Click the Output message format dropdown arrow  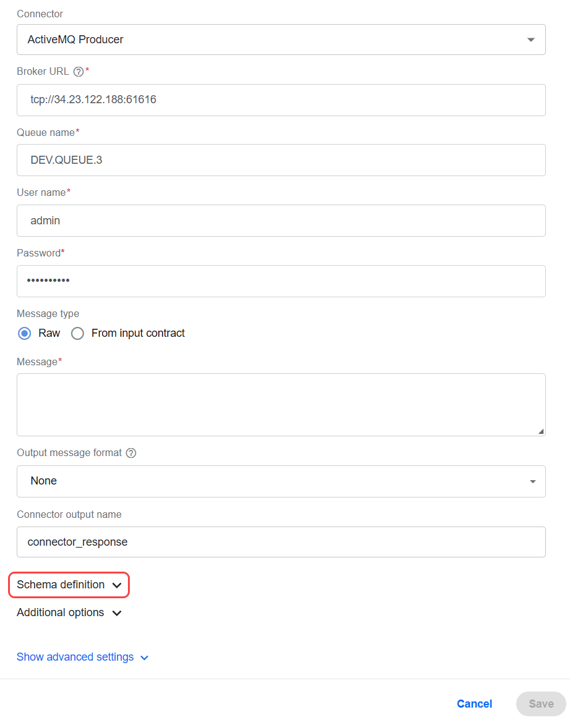532,481
